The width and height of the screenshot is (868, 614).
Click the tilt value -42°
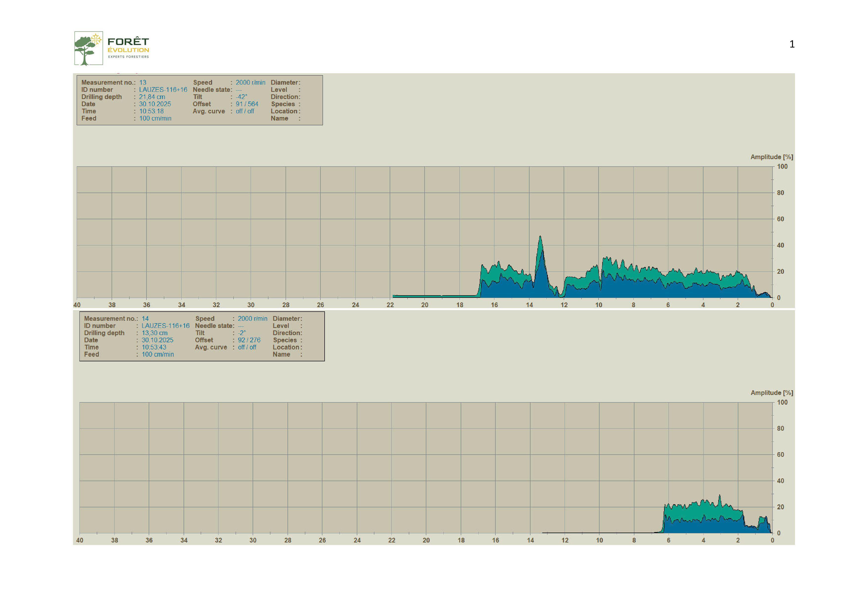[241, 97]
